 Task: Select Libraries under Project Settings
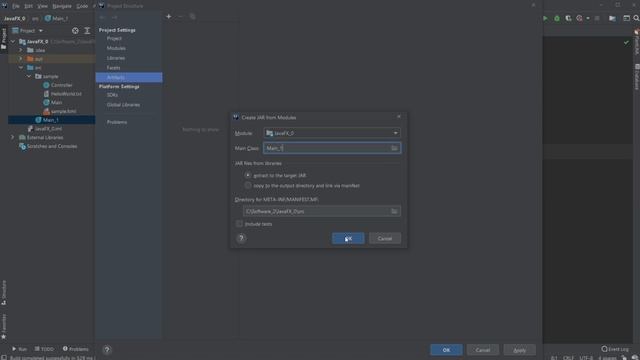coord(116,58)
